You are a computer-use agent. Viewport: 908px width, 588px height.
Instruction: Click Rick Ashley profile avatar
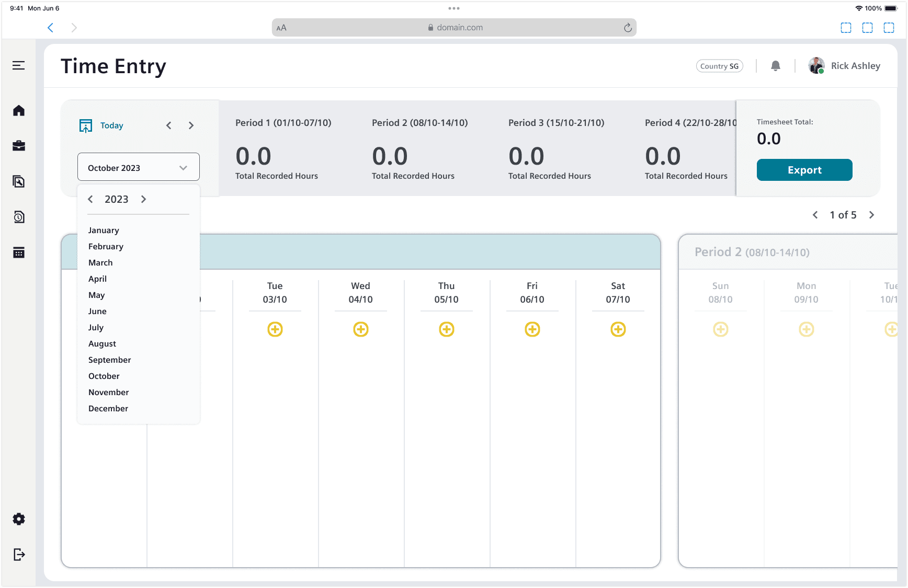click(x=816, y=66)
